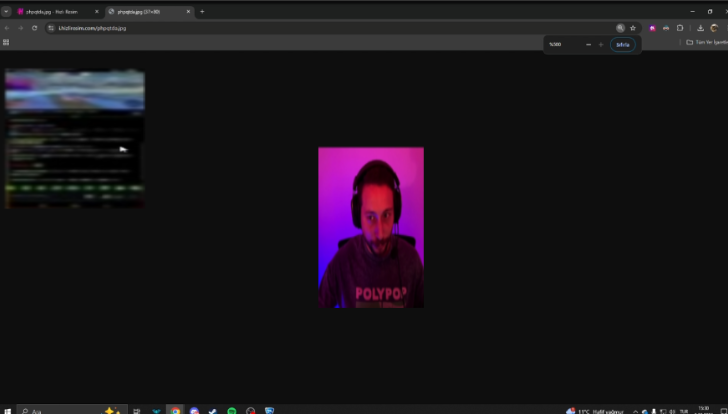
Task: Open Task View on the taskbar
Action: coord(136,411)
